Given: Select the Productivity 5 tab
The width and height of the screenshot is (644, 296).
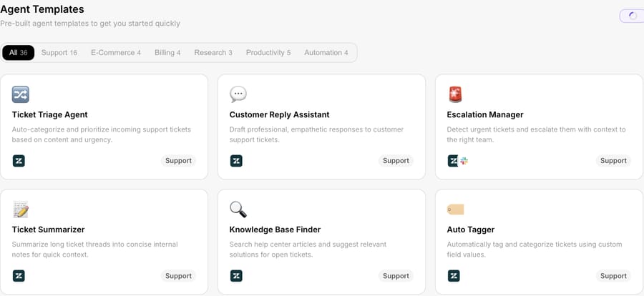Looking at the screenshot, I should [x=268, y=52].
